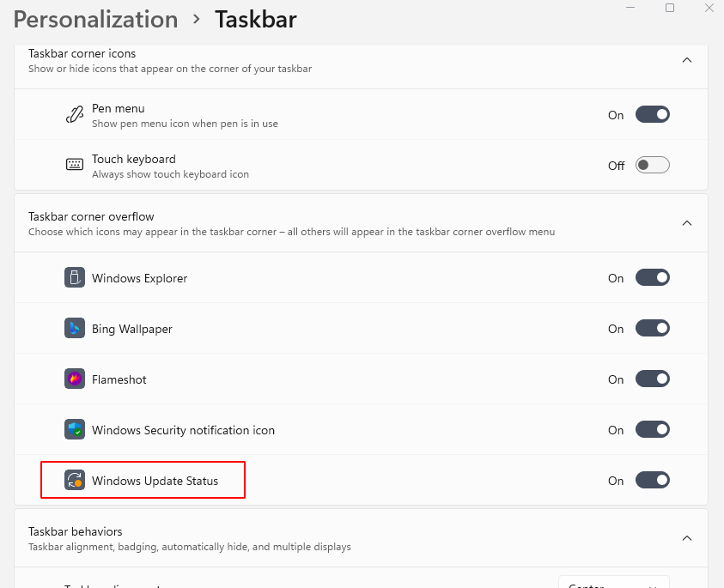The height and width of the screenshot is (588, 724).
Task: Minimize the Settings window
Action: [630, 8]
